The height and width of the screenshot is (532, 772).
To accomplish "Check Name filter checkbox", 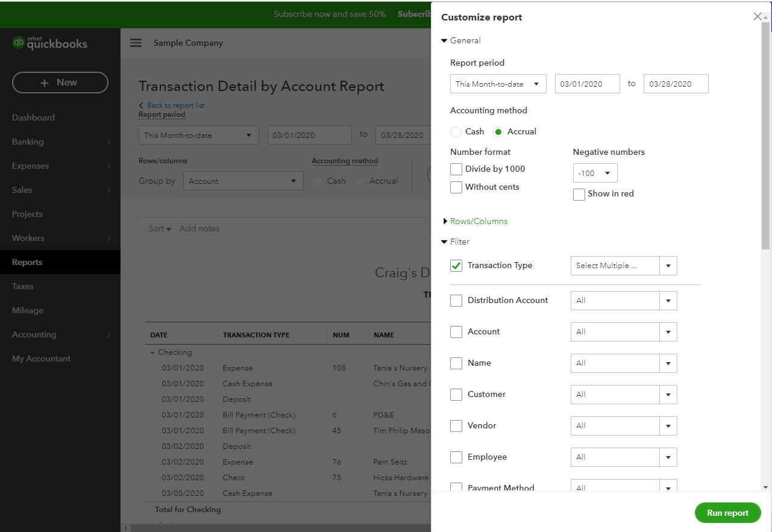I will tap(456, 363).
